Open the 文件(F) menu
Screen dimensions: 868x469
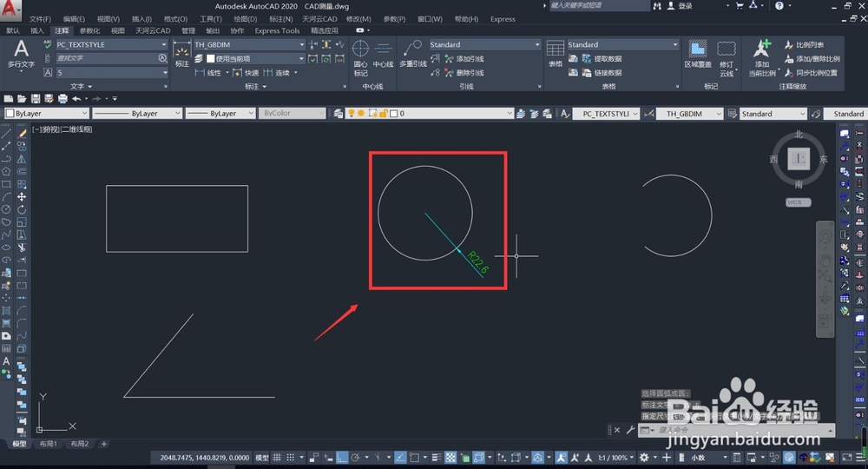pyautogui.click(x=40, y=19)
